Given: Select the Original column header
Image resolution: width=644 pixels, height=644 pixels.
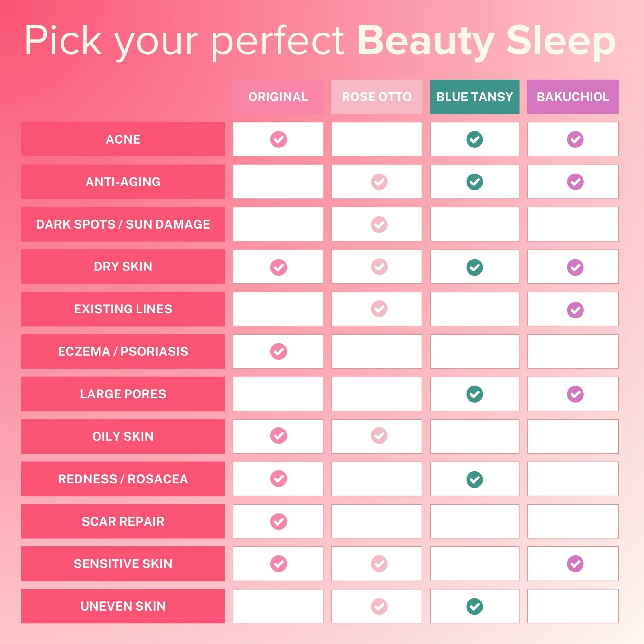Looking at the screenshot, I should [x=278, y=97].
